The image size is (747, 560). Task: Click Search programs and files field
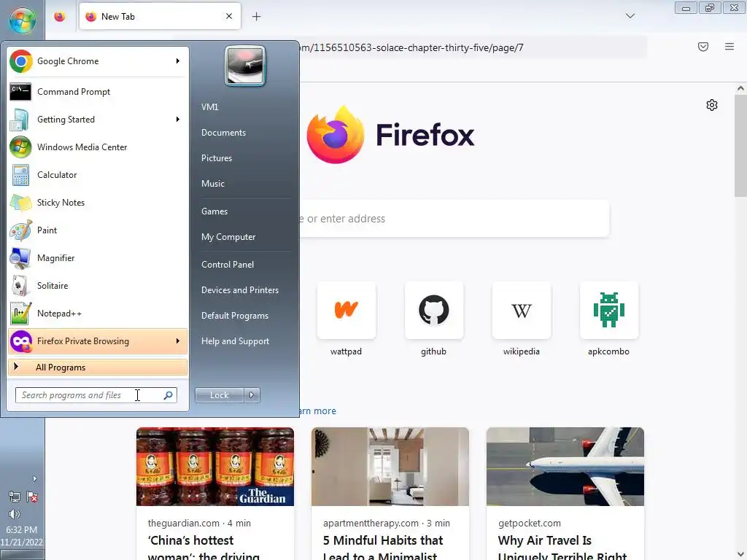pyautogui.click(x=96, y=395)
